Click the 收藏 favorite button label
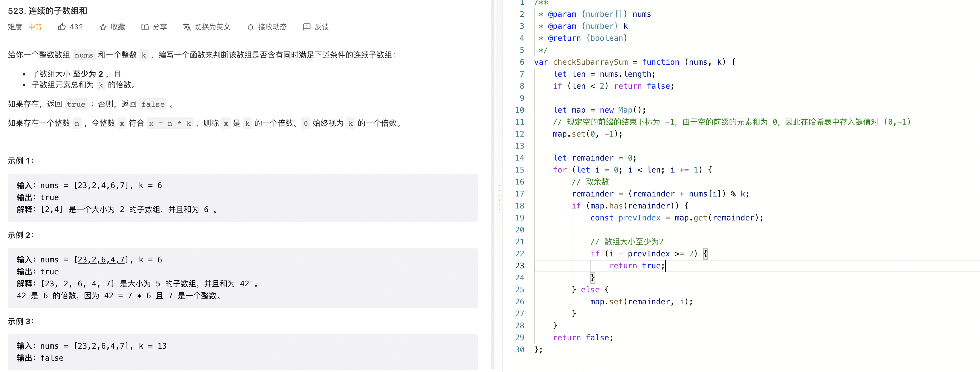Viewport: 980px width, 372px height. point(117,27)
